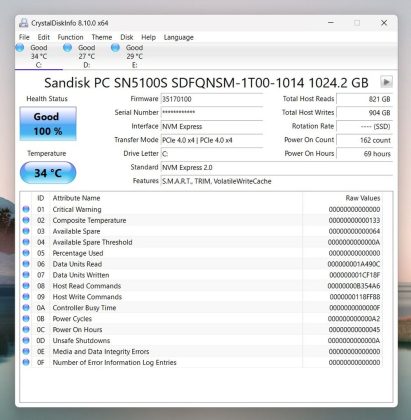Screen dimensions: 411x420
Task: Click the Features S.M.A.R.T., TRIM field
Action: (277, 181)
